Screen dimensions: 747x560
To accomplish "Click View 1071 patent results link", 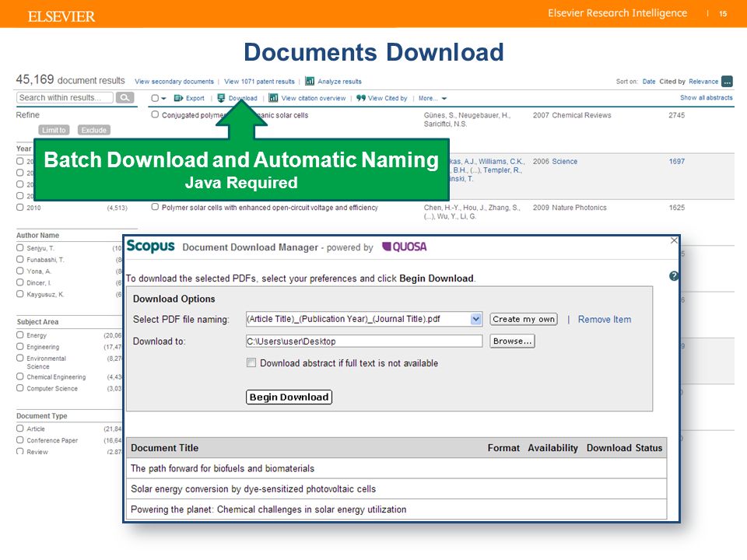I will point(259,82).
